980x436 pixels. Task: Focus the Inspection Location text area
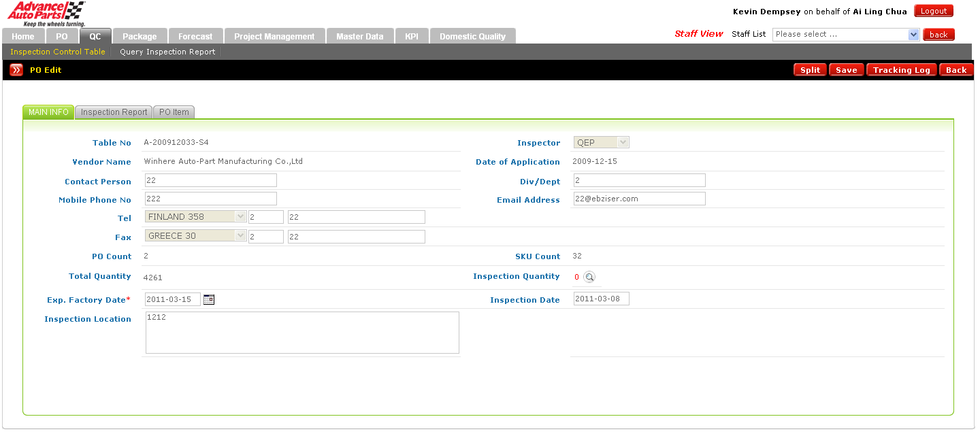pyautogui.click(x=302, y=333)
